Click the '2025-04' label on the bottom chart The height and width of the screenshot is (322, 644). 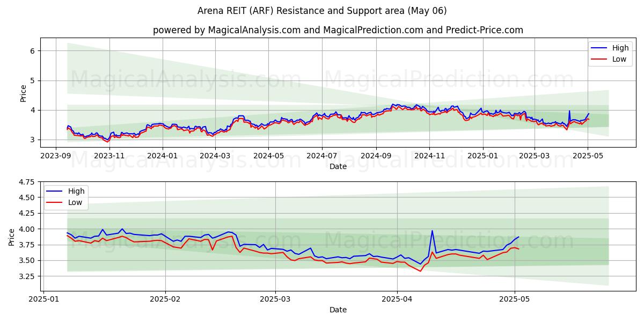tap(398, 298)
